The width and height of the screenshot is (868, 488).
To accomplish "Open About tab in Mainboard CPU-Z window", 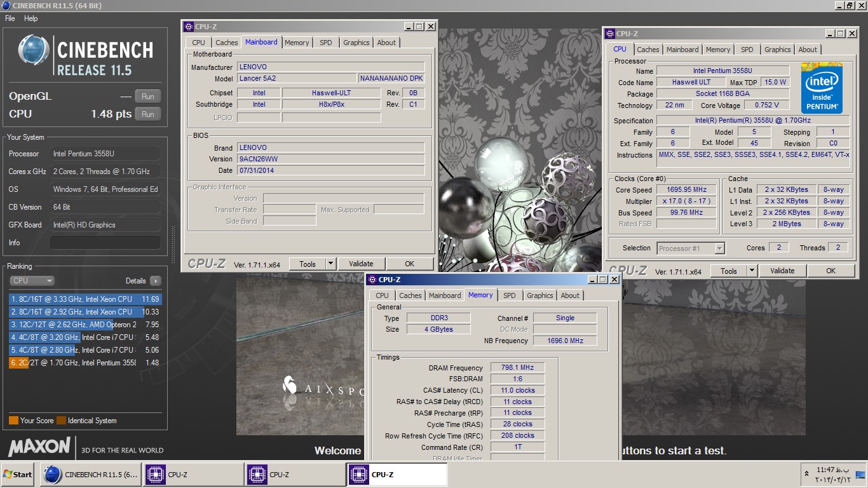I will coord(386,43).
